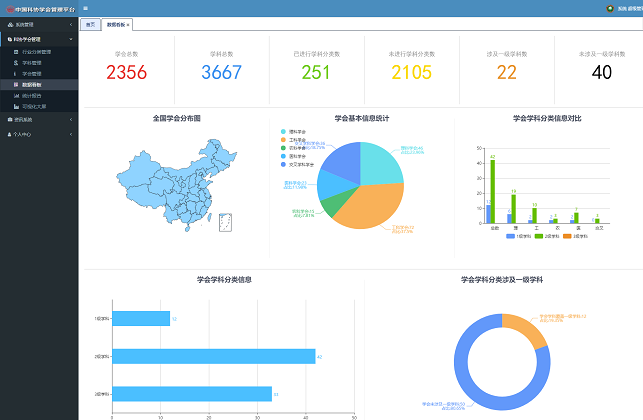Click the hamburger sidebar toggle icon
The width and height of the screenshot is (643, 420).
point(85,8)
